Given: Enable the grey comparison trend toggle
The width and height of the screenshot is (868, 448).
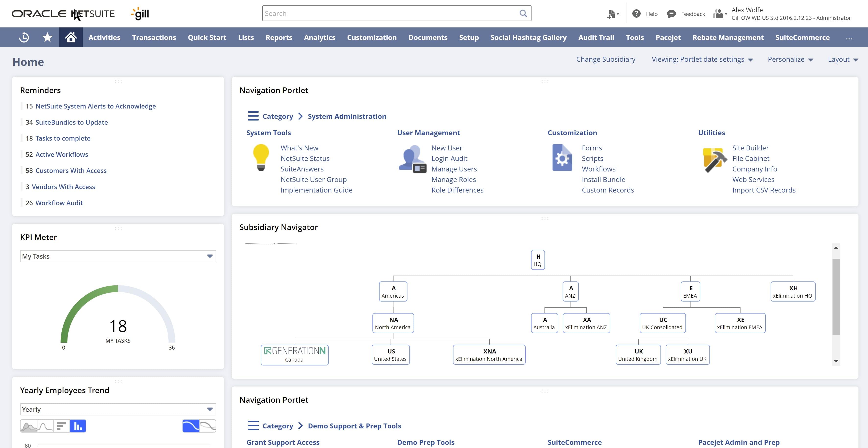Looking at the screenshot, I should click(208, 426).
